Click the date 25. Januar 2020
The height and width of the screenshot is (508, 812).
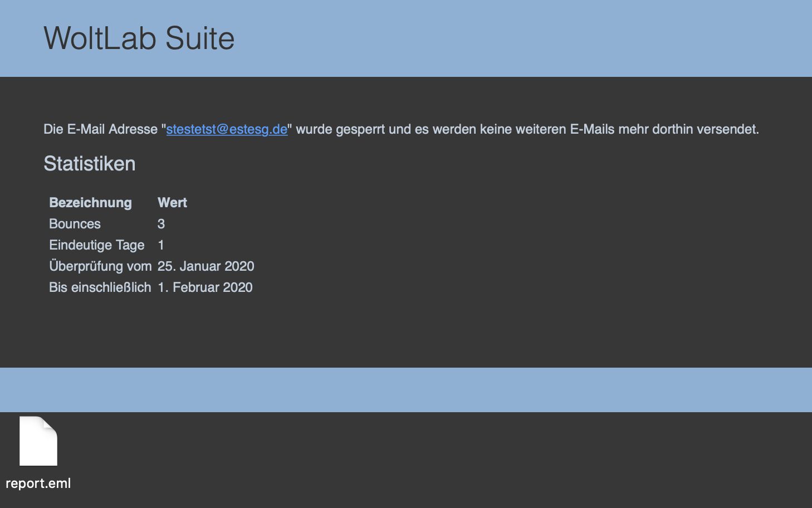click(206, 266)
